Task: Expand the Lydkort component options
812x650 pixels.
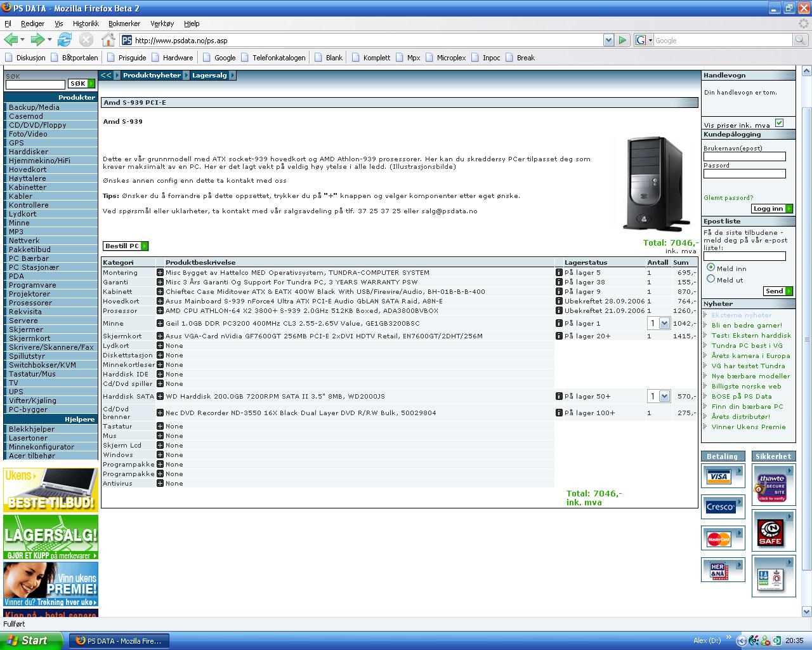Action: (160, 345)
